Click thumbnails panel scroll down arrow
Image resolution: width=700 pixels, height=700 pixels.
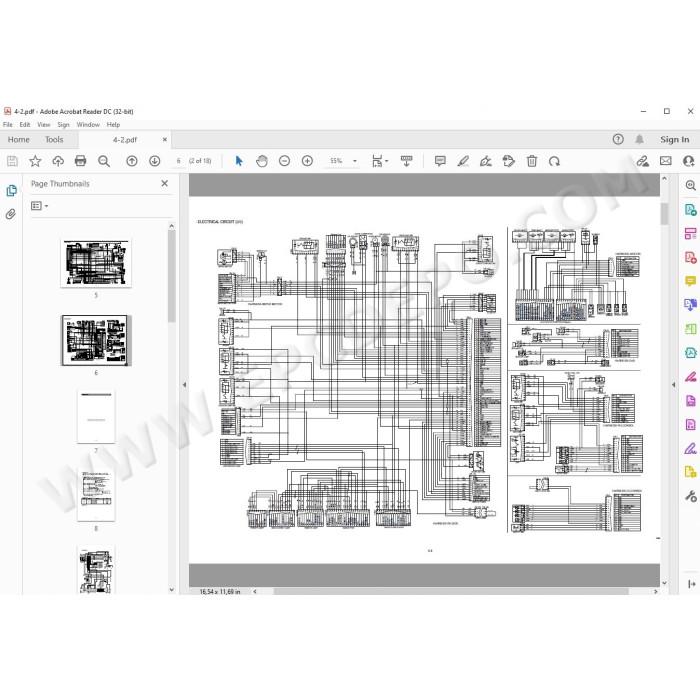click(x=171, y=590)
